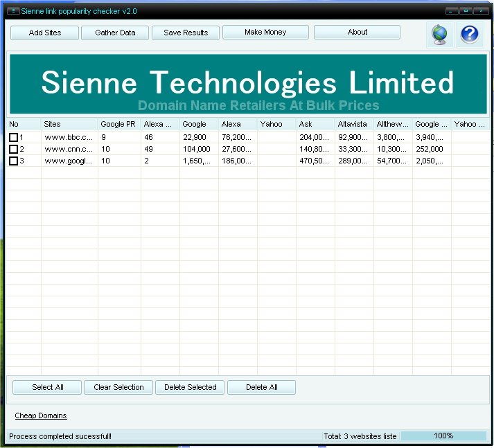Tick the checkbox for row 1 www.bbc
Screen dimensions: 494x448
(13, 137)
